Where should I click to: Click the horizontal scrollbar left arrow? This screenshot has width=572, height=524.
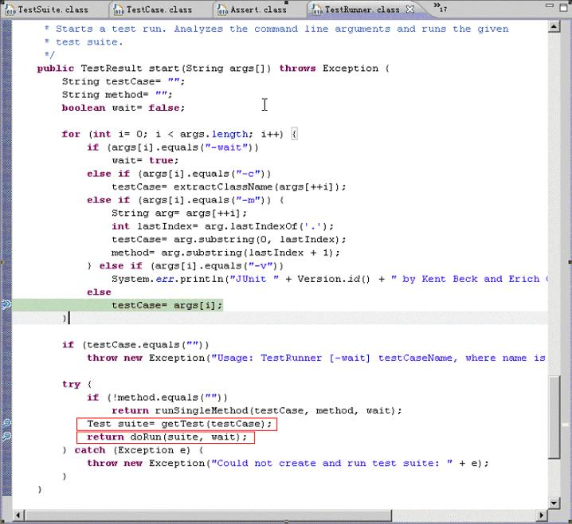pos(18,515)
